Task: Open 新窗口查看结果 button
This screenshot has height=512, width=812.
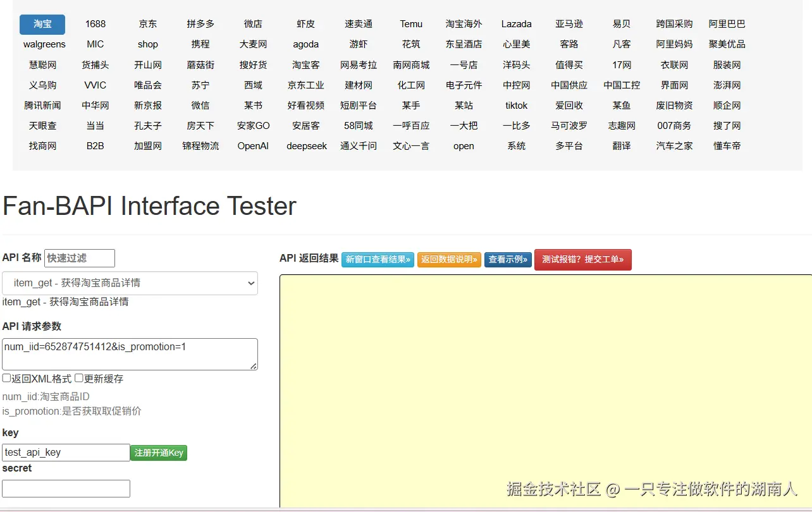Action: (378, 259)
